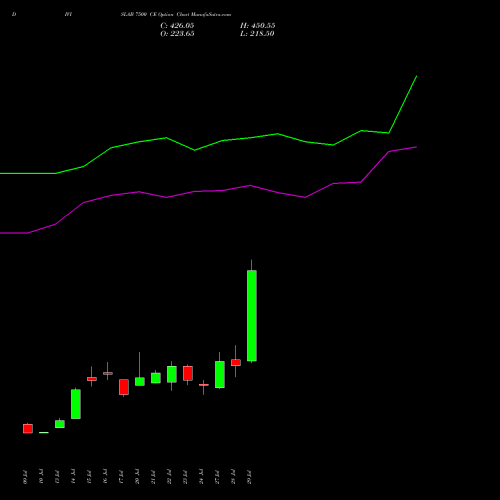Screen dimensions: 500x500
Task: Click the open value O: 223.65
Action: tap(177, 34)
